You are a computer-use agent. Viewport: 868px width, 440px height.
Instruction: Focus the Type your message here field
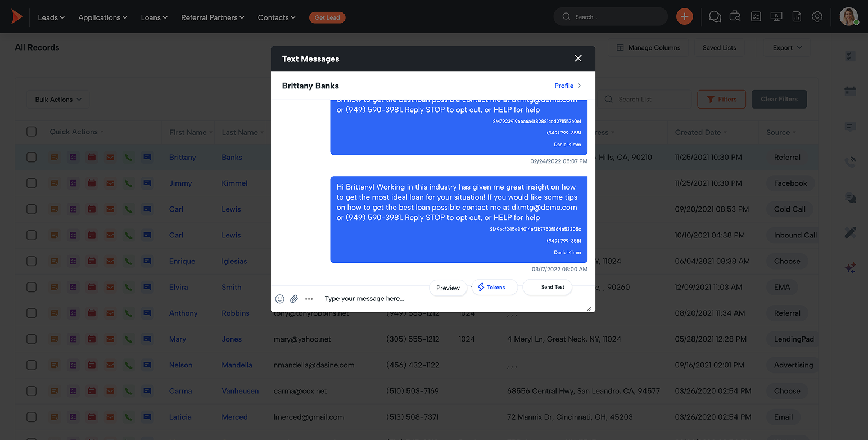pos(455,299)
